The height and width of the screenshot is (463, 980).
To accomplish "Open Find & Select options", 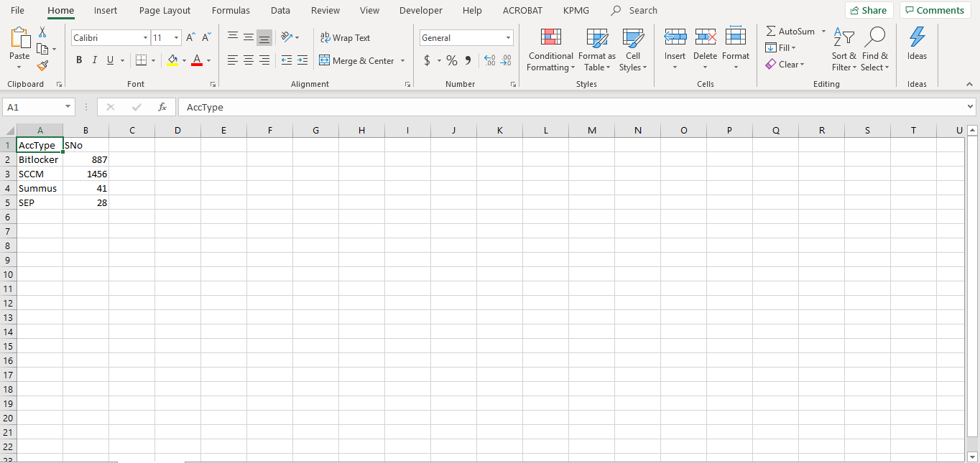I will 875,50.
